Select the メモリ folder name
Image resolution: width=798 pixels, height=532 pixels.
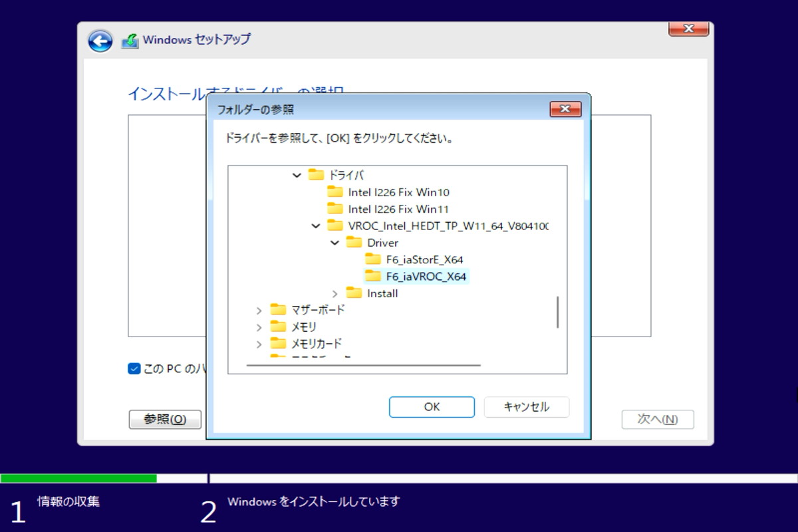tap(304, 327)
